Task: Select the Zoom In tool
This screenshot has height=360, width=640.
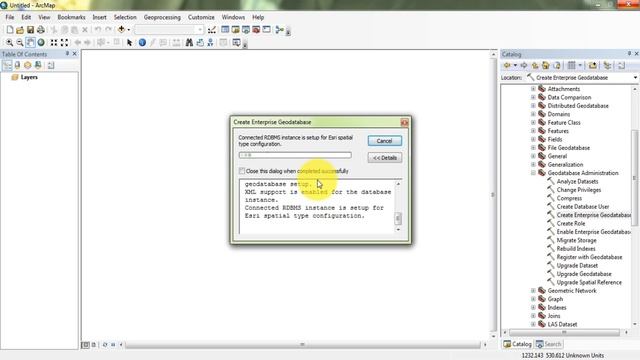Action: tap(9, 42)
